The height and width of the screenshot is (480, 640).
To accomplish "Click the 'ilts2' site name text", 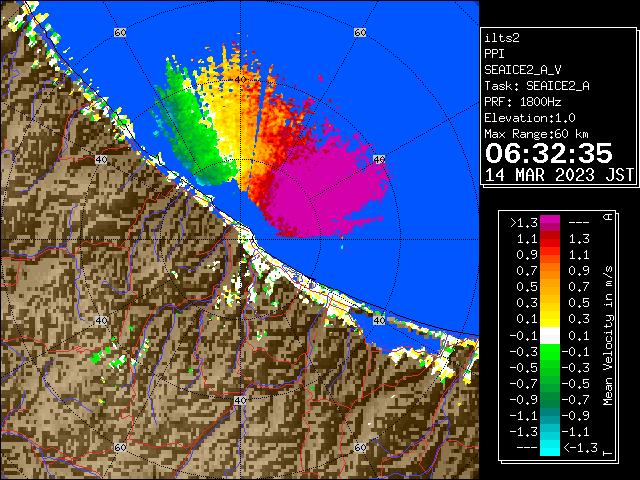I will click(502, 38).
